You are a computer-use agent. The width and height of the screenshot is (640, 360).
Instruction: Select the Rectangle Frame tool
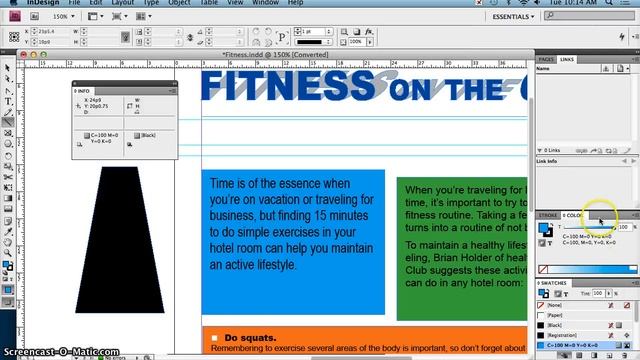tap(8, 133)
